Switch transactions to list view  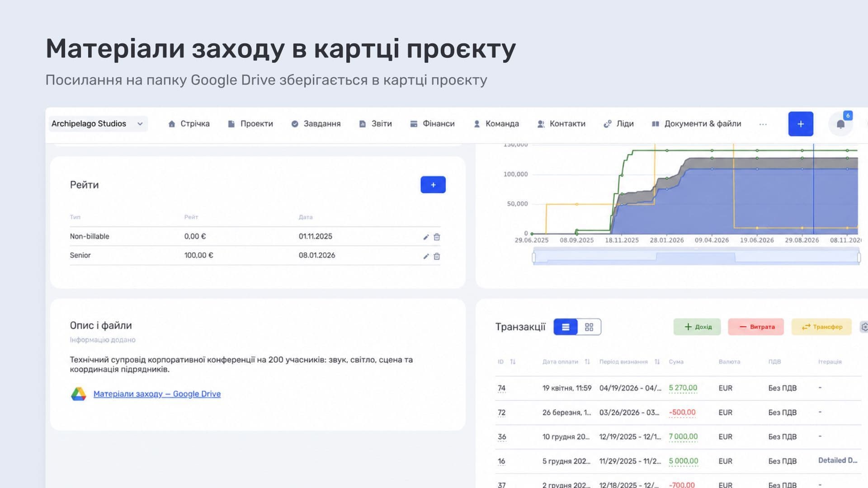566,327
